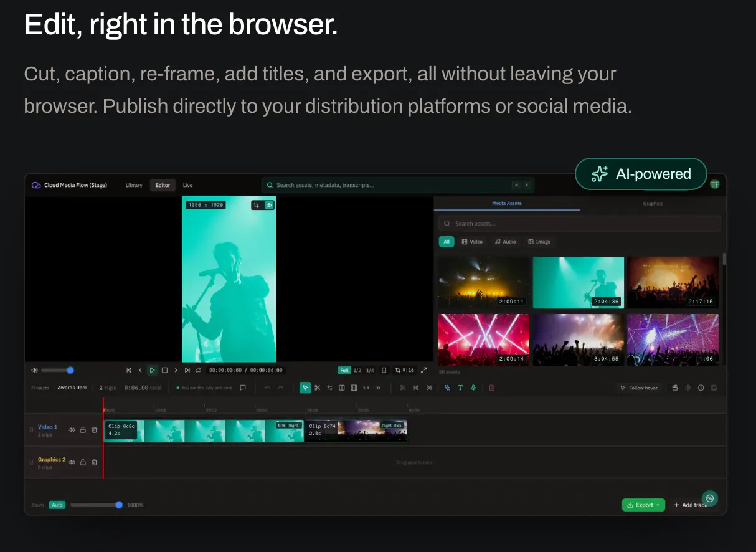Choose the horizontal stretch tool

[366, 388]
